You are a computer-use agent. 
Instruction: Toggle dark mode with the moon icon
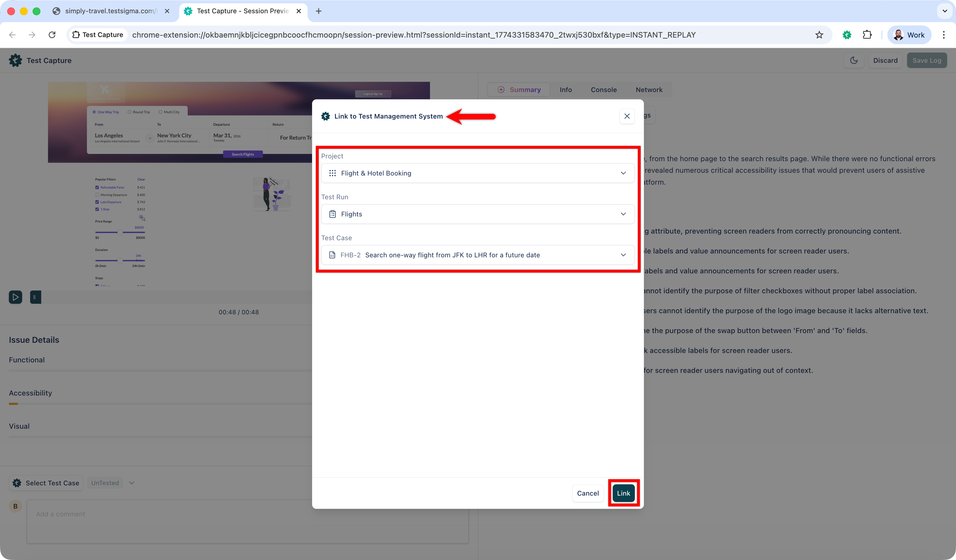coord(854,60)
